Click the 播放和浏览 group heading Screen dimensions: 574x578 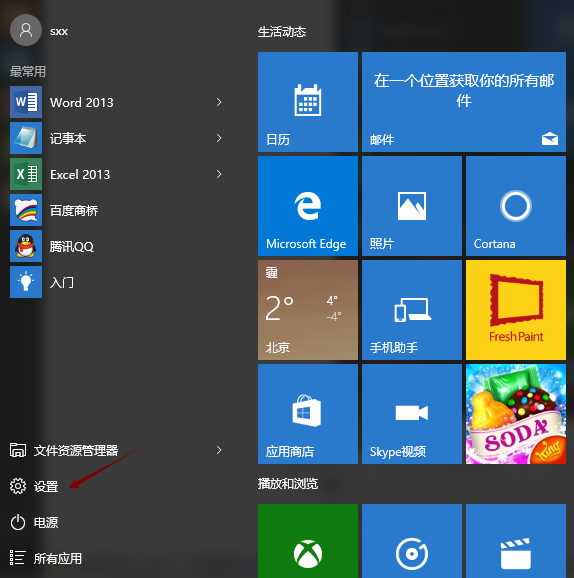[x=288, y=484]
